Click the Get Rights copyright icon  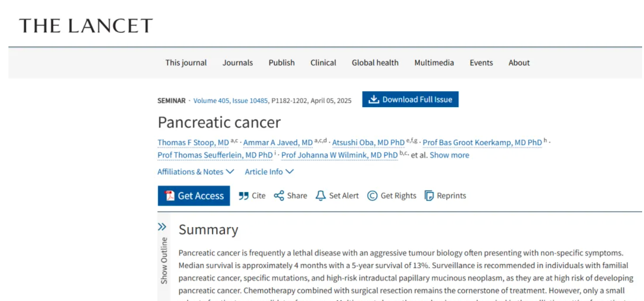[372, 196]
